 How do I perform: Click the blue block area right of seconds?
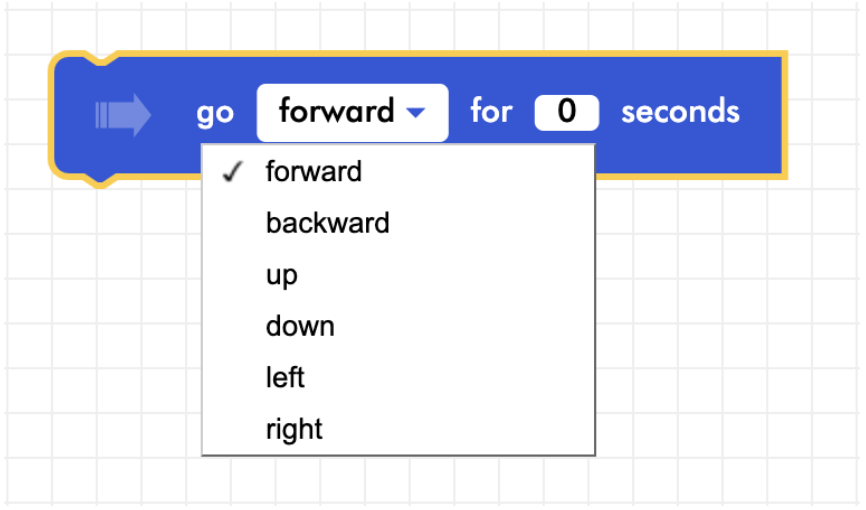(x=762, y=112)
